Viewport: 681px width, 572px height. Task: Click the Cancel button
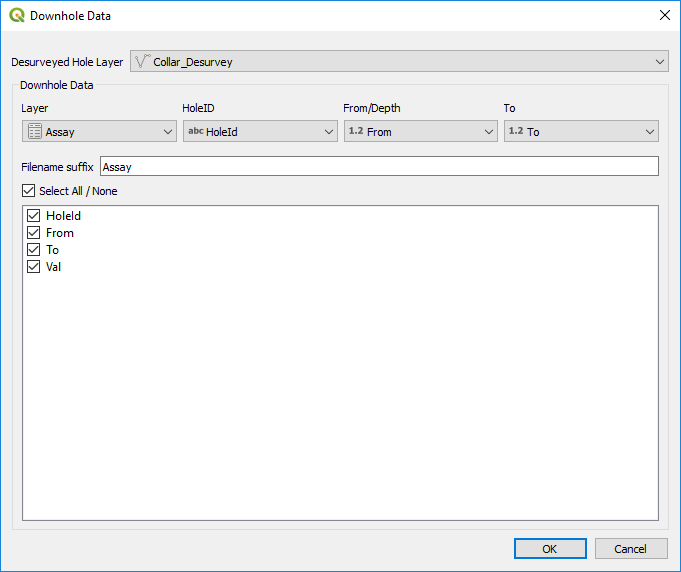(x=631, y=549)
